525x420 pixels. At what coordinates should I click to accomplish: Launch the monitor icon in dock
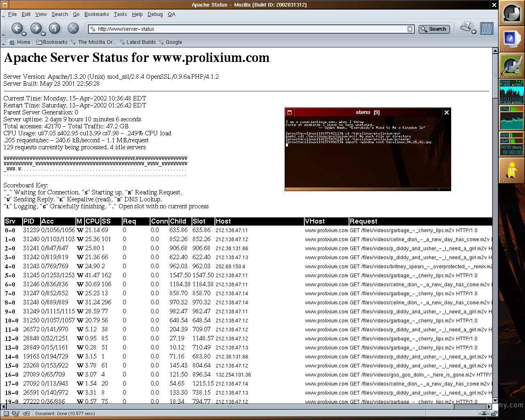tap(511, 40)
